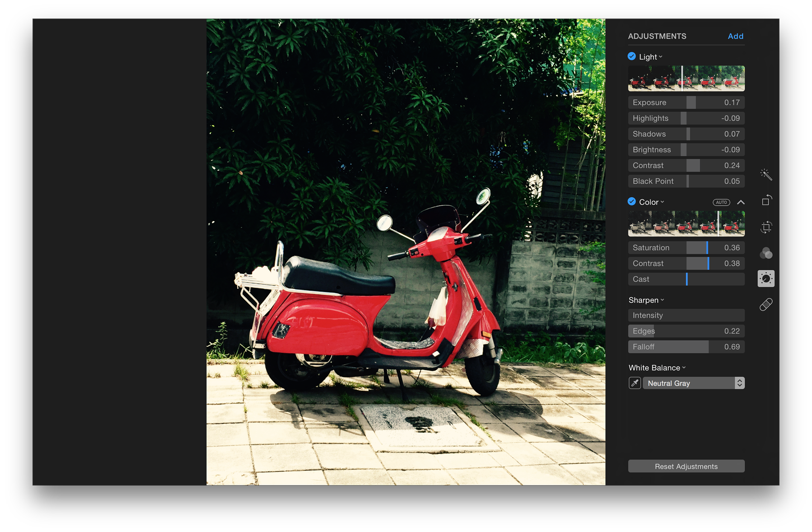Open the White Balance options menu
812x532 pixels.
(657, 368)
